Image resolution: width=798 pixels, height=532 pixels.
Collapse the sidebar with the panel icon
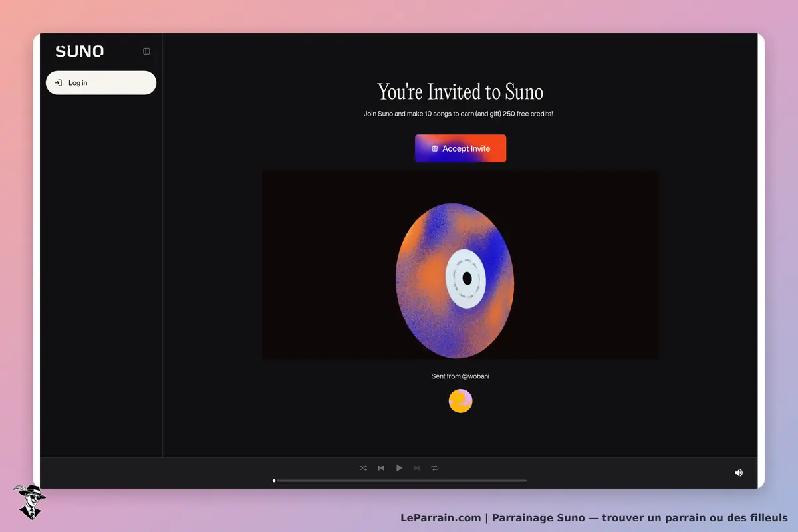pyautogui.click(x=146, y=51)
